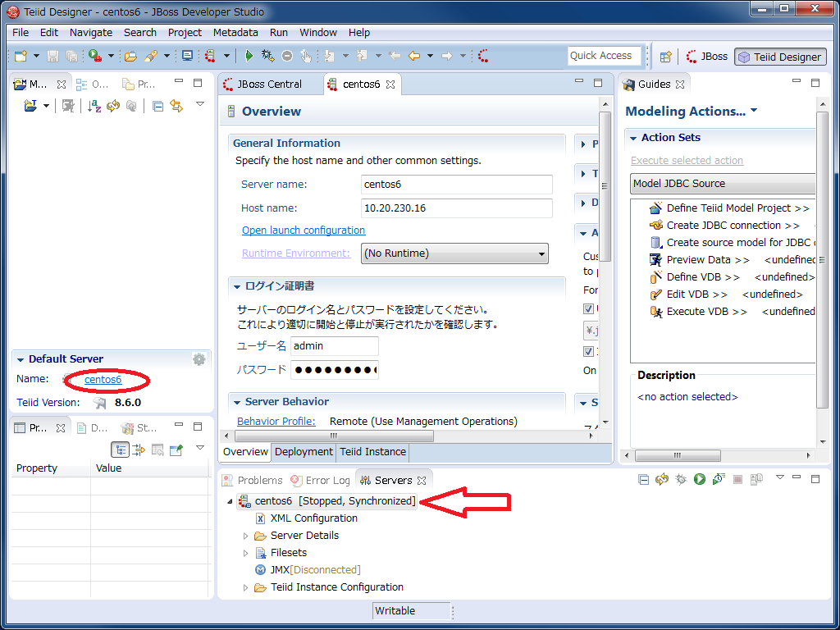This screenshot has width=840, height=630.
Task: Collapse the Server Behavior section
Action: tap(237, 402)
